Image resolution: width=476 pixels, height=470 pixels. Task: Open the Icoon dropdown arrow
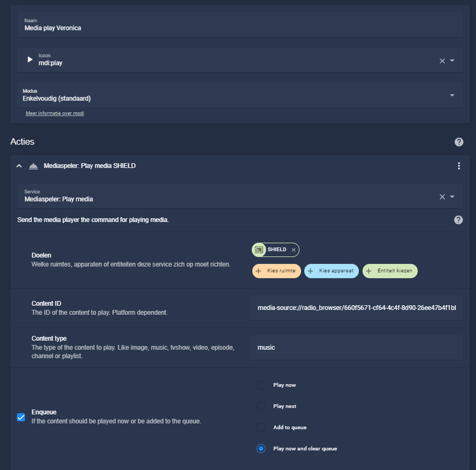(452, 61)
